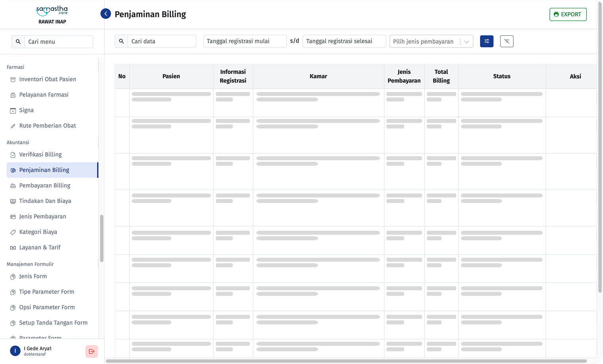Viewport: 603px width, 364px height.
Task: Select Tindakan Dan Biaya in sidebar
Action: [x=45, y=201]
